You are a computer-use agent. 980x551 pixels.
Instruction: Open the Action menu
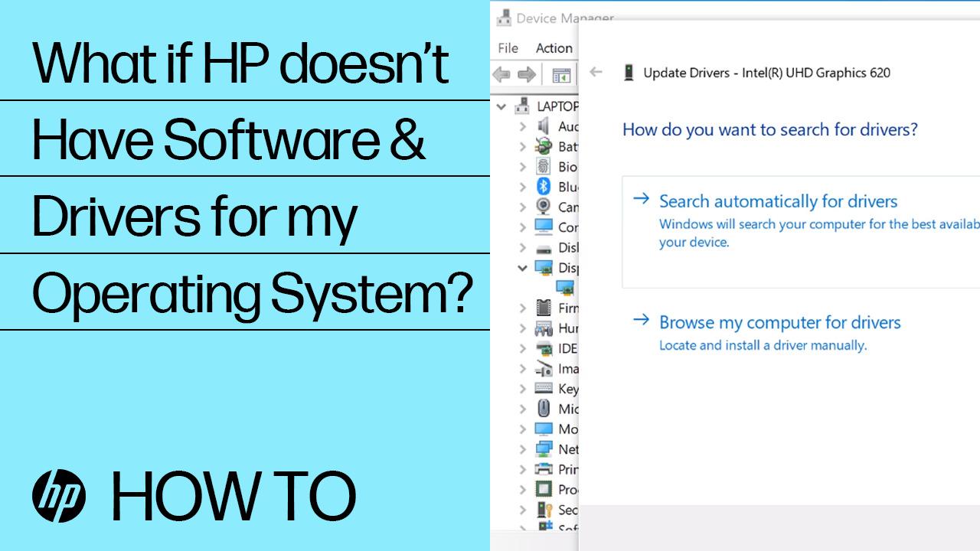[554, 47]
